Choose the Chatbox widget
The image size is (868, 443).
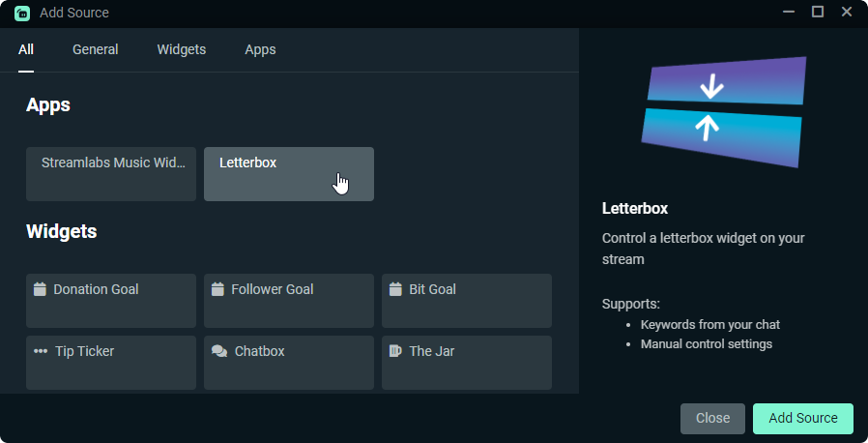click(x=289, y=363)
